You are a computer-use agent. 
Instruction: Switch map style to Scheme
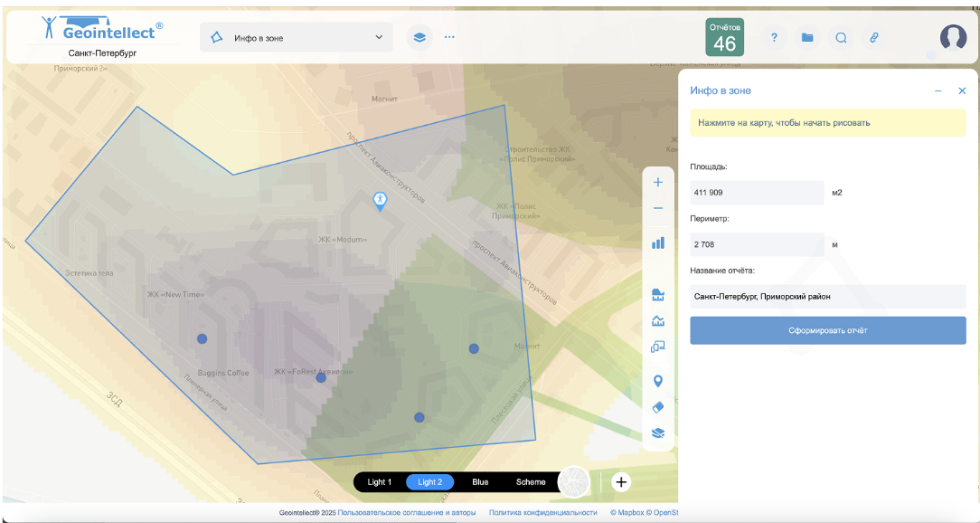point(531,482)
